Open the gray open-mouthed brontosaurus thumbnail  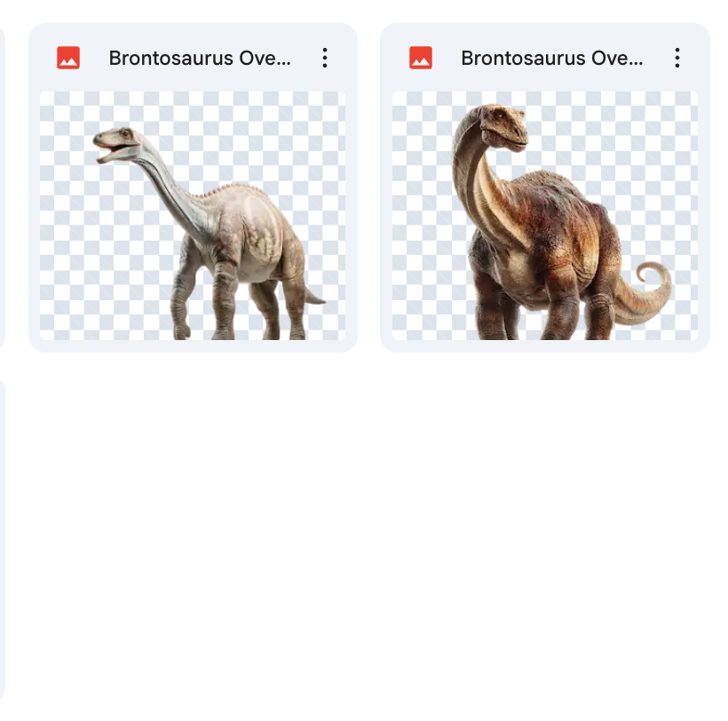(x=193, y=216)
